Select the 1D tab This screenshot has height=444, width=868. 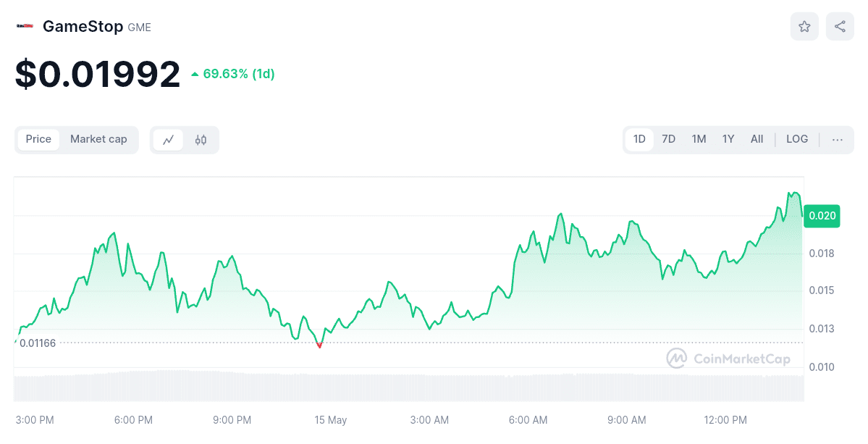[639, 139]
